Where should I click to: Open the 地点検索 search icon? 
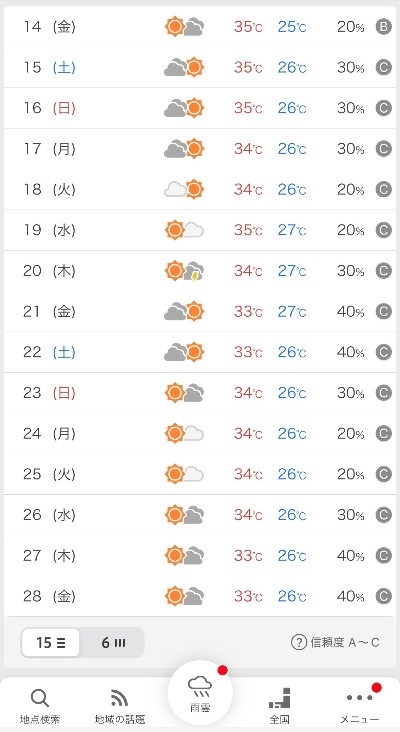tap(40, 699)
